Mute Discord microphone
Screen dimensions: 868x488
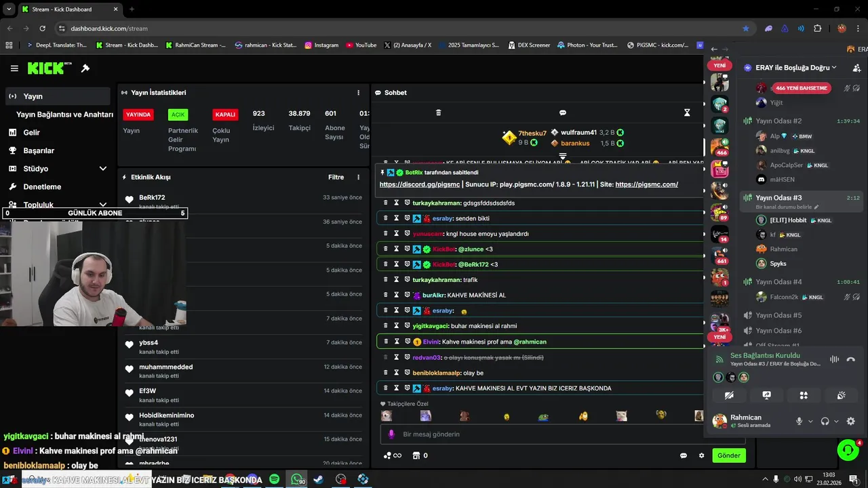point(799,421)
